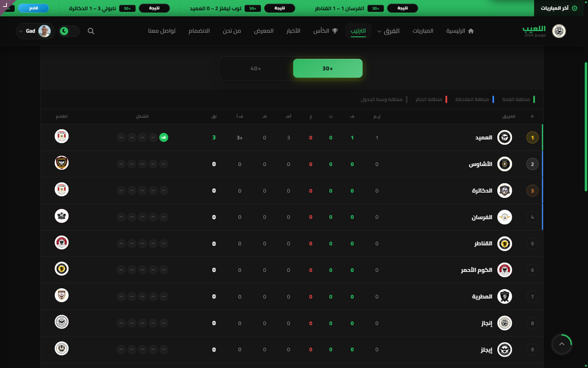Click next-opponent logo in الأشاوس row

[61, 163]
